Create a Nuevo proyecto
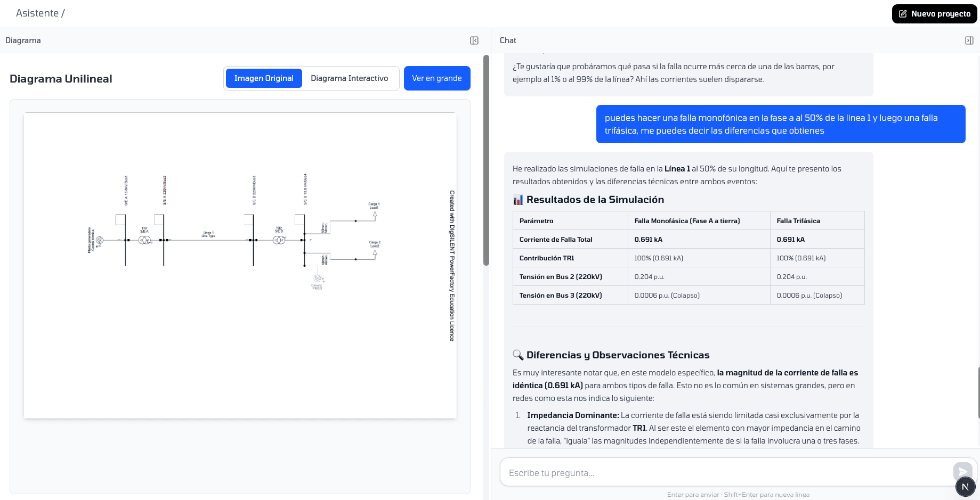This screenshot has width=980, height=500. coord(934,14)
